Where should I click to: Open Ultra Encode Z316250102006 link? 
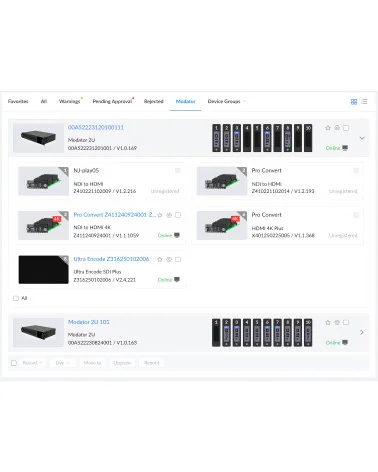tap(111, 259)
